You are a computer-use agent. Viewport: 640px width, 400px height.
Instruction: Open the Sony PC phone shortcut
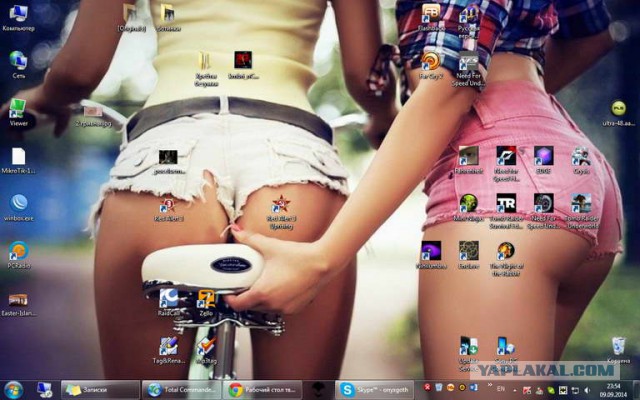point(506,351)
